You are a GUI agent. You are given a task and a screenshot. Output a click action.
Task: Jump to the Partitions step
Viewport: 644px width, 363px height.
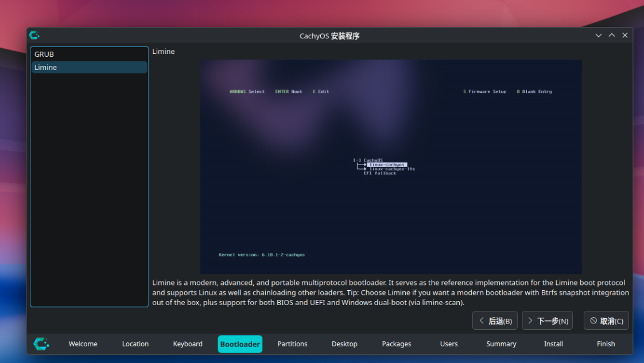click(x=292, y=344)
